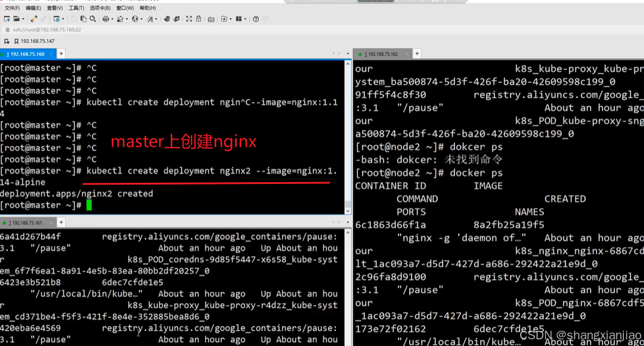Expand the File transfer dropdown arrow
The height and width of the screenshot is (346, 644).
click(127, 19)
